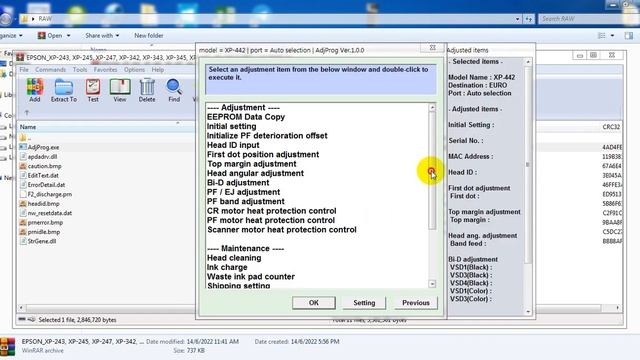Screen dimensions: 640x360
Task: Select Top margin adjustment list item
Action: tap(251, 164)
